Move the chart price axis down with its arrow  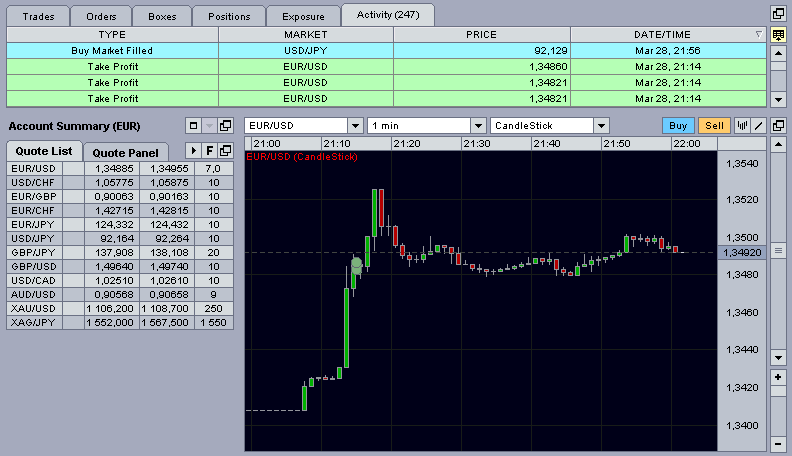tap(778, 358)
